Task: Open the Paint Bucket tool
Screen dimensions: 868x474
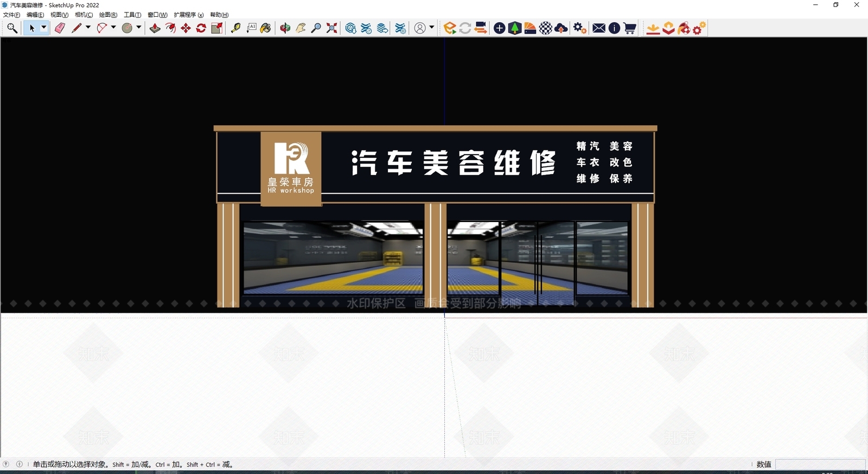Action: pyautogui.click(x=266, y=28)
